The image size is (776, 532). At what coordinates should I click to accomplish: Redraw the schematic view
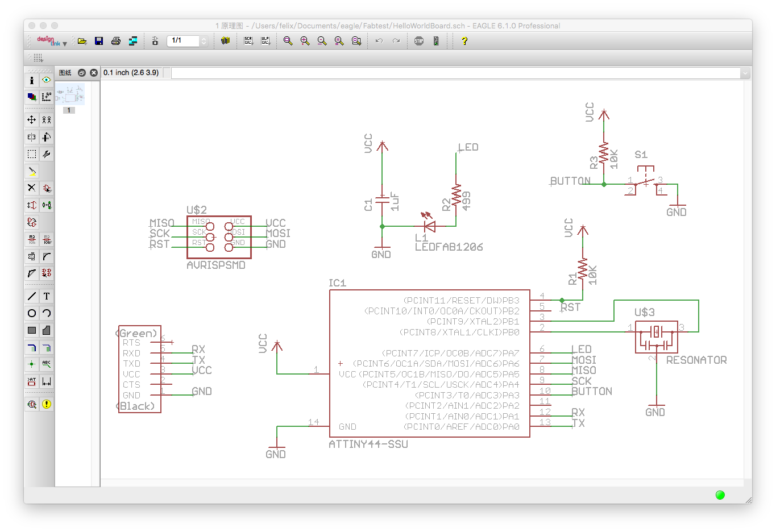click(339, 41)
